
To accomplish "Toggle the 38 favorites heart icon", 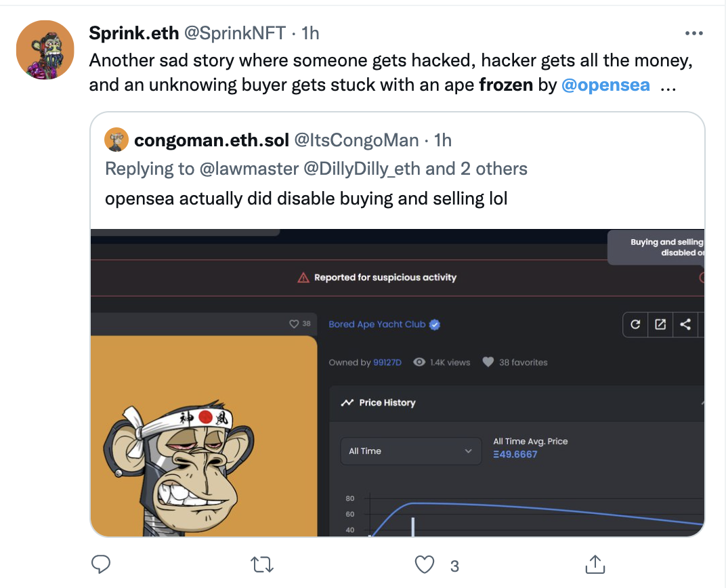I will [488, 362].
